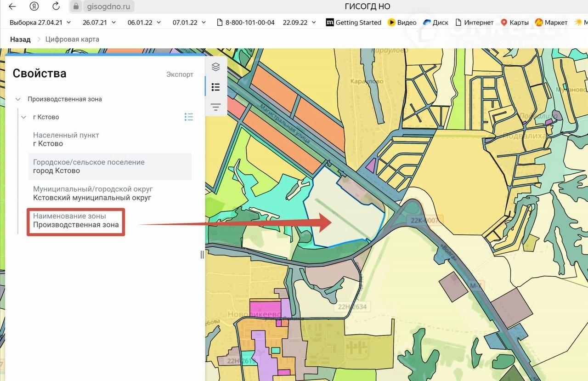Click the Yandex browser logo button
Image resolution: width=588 pixels, height=381 pixels.
coord(34,6)
